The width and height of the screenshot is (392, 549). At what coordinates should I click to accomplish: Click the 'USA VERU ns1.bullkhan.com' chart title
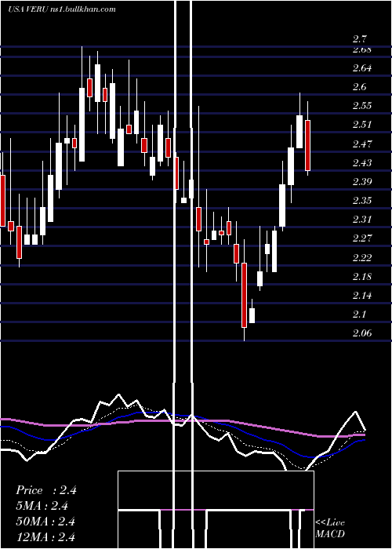(62, 9)
